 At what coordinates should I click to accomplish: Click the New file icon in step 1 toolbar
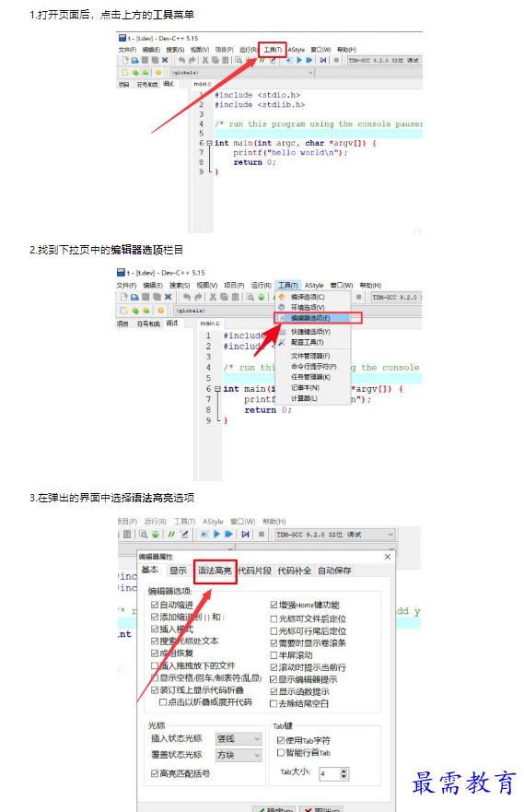pyautogui.click(x=124, y=61)
